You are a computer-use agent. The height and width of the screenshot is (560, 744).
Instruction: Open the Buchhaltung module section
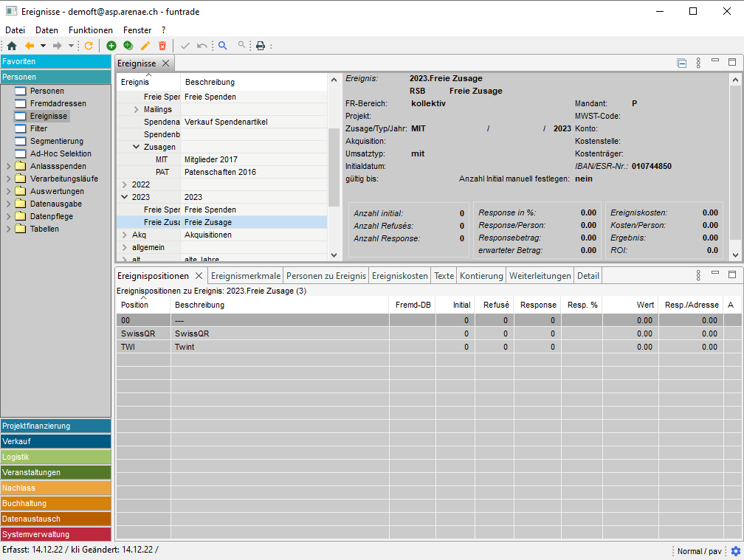[x=55, y=504]
